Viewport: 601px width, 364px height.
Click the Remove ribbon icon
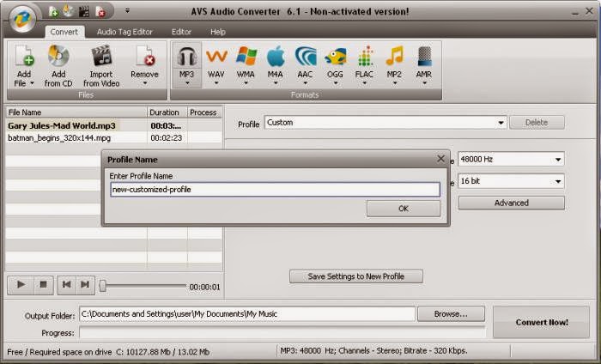[x=144, y=56]
